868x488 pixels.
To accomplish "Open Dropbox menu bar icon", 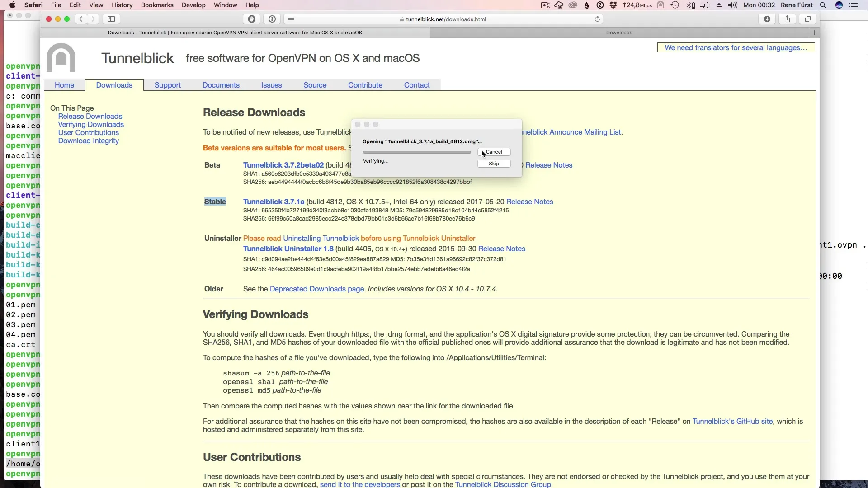I will 613,5.
